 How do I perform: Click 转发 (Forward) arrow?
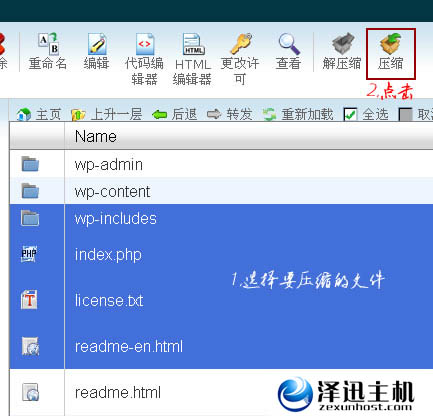coord(229,115)
